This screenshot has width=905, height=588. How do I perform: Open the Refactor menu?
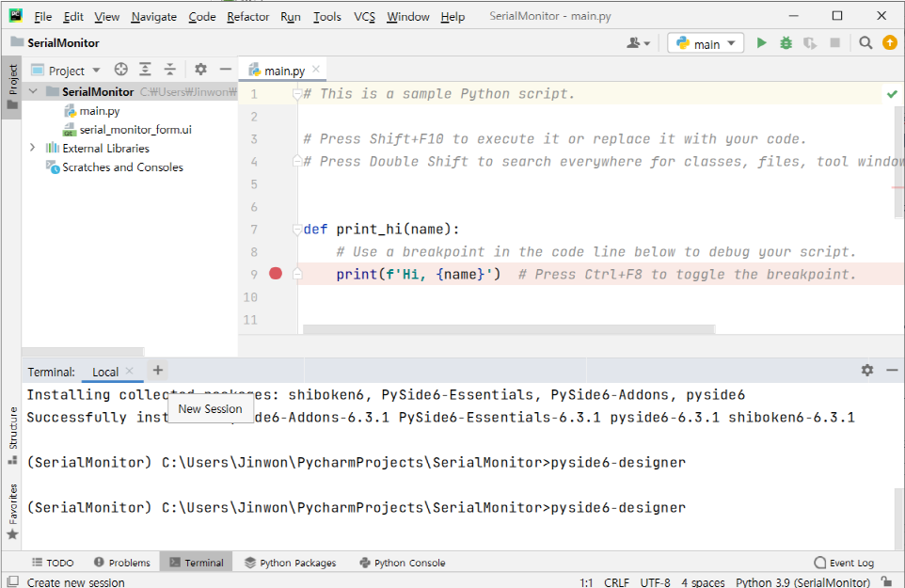(247, 17)
